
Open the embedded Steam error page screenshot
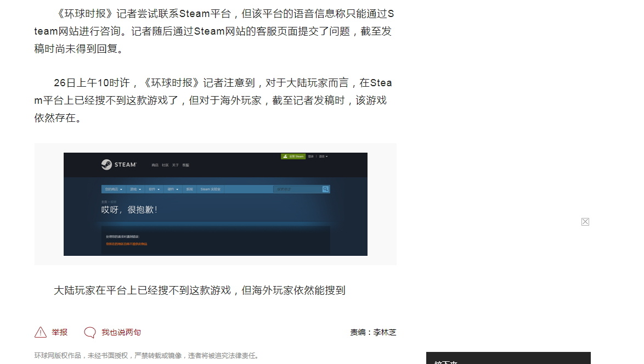(x=216, y=204)
